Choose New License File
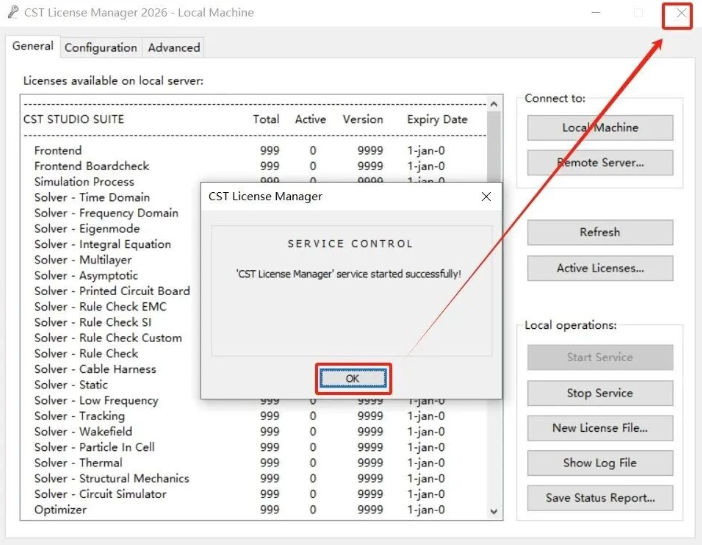702x545 pixels. click(599, 428)
